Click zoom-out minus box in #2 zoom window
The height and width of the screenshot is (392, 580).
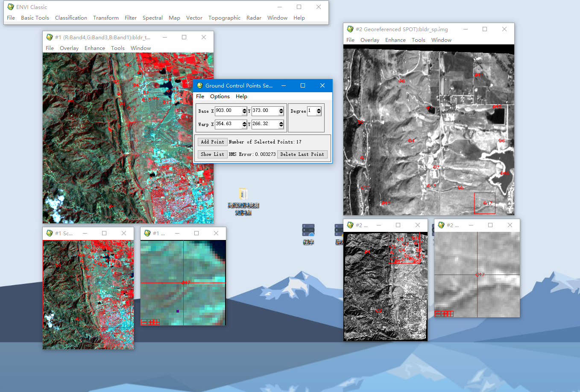coord(438,314)
